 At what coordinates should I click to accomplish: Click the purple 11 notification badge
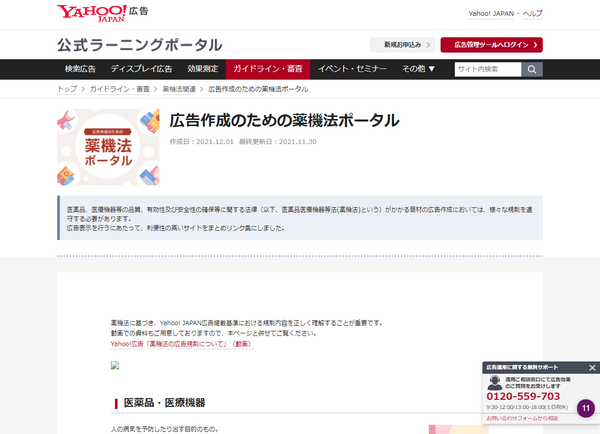(x=586, y=408)
